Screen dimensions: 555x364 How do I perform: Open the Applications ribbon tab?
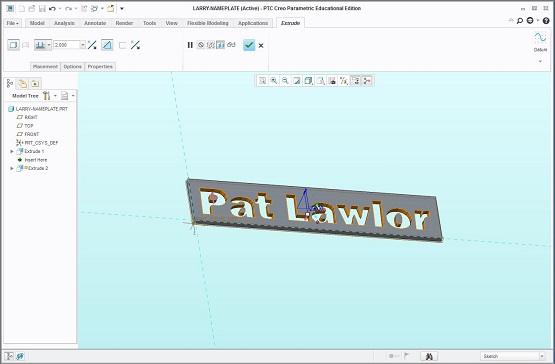point(253,23)
